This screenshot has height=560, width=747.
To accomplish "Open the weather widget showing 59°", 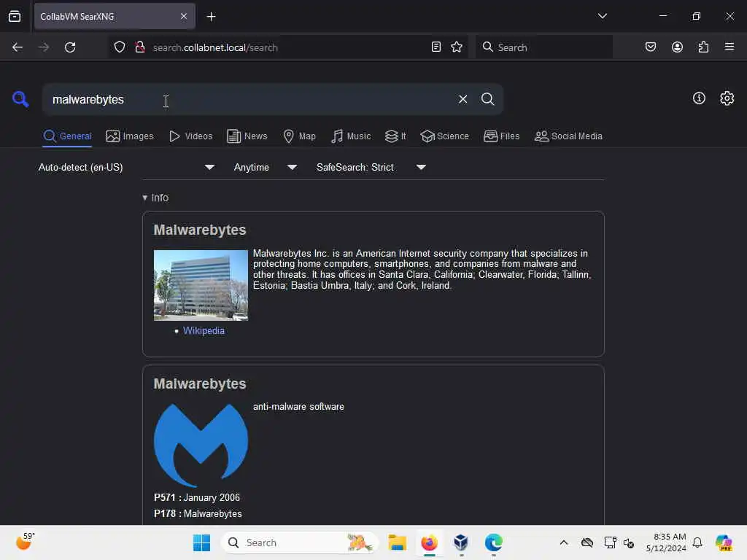I will [x=25, y=542].
